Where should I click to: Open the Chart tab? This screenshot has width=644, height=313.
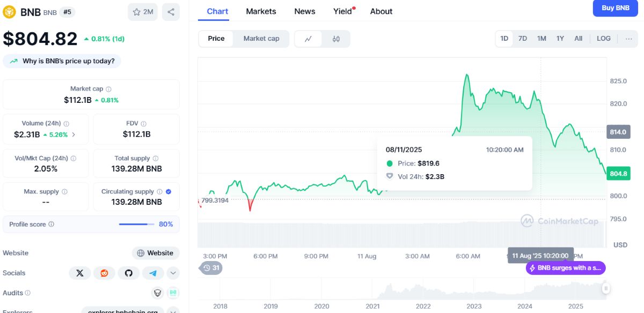(x=217, y=11)
